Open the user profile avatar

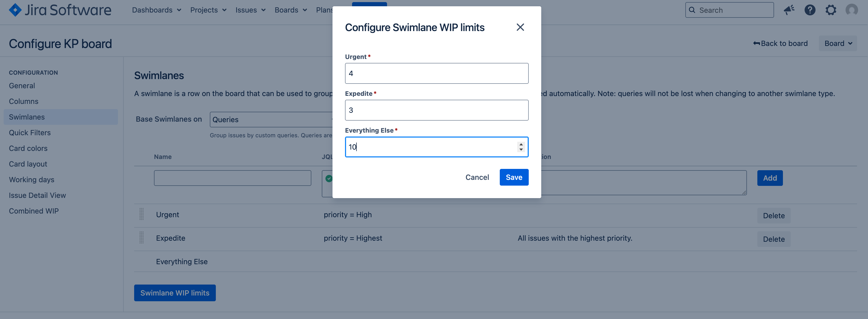coord(852,10)
